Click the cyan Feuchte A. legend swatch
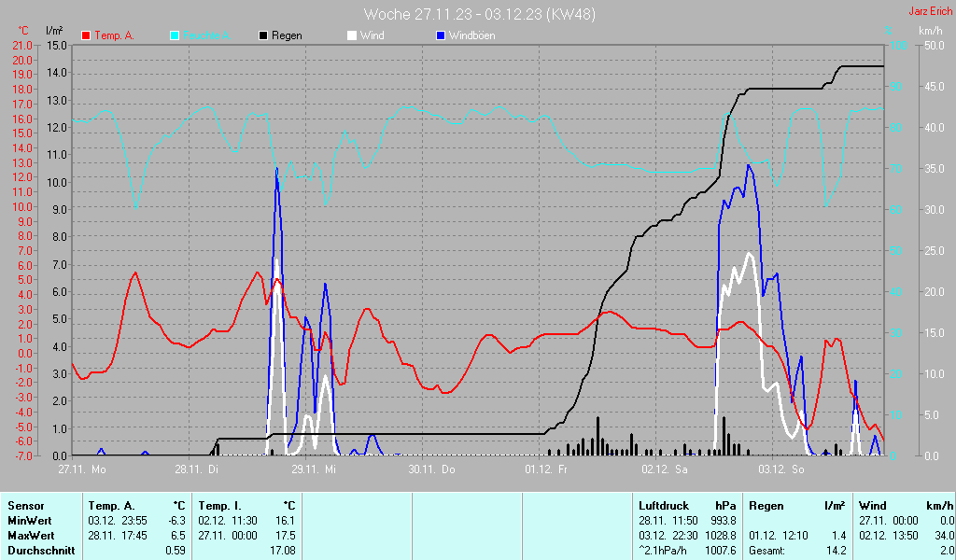 (x=175, y=36)
